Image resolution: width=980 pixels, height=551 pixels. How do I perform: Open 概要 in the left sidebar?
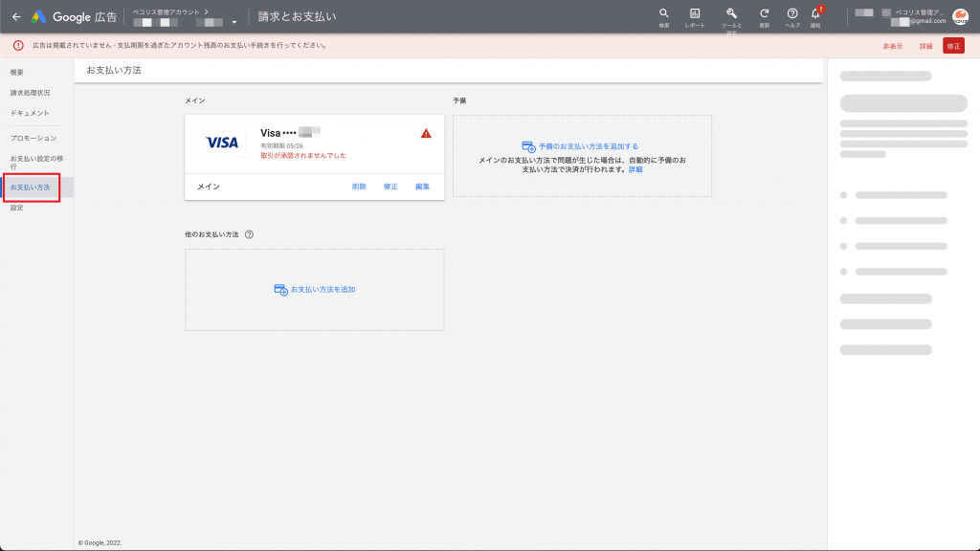[x=17, y=73]
